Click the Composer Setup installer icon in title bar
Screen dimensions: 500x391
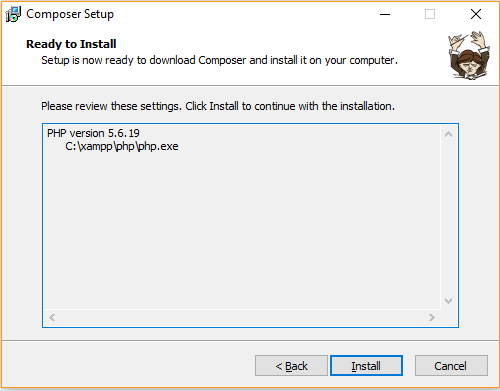tap(13, 14)
